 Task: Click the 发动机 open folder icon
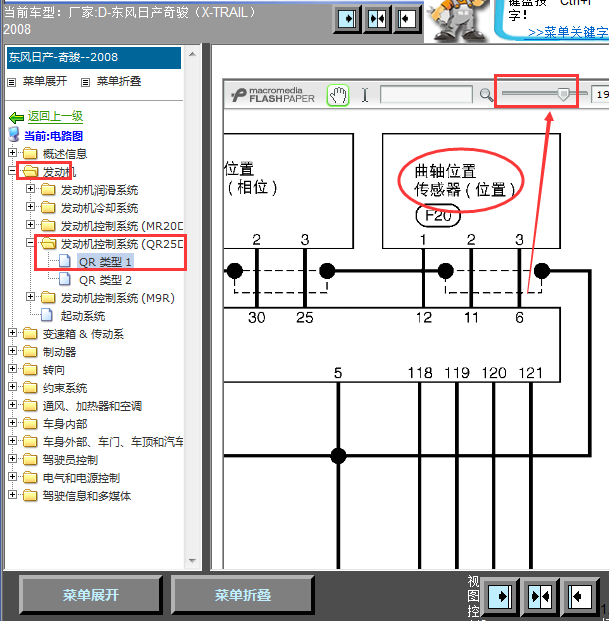(30, 171)
